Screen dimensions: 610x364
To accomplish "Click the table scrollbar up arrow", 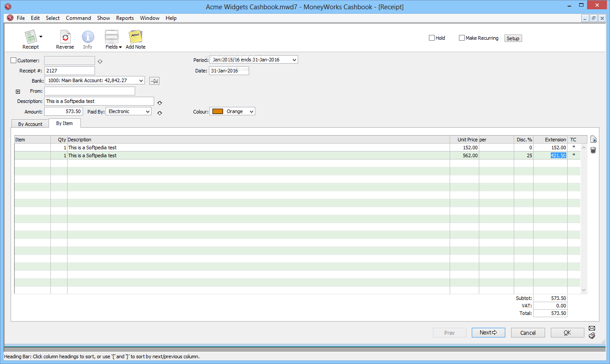I will click(x=583, y=148).
